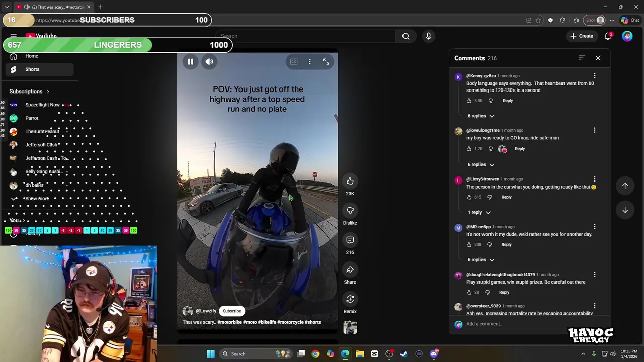The width and height of the screenshot is (644, 362).
Task: Like @MR-oc8pp's comment
Action: (x=469, y=245)
